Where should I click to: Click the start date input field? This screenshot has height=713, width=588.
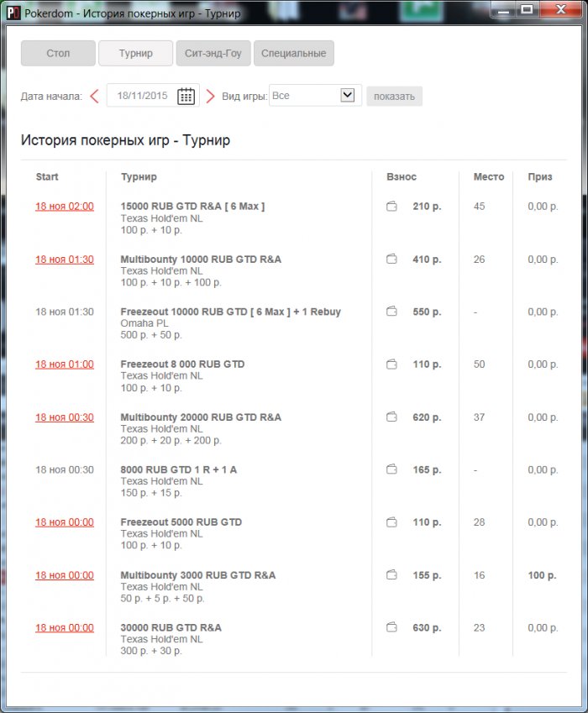[143, 96]
